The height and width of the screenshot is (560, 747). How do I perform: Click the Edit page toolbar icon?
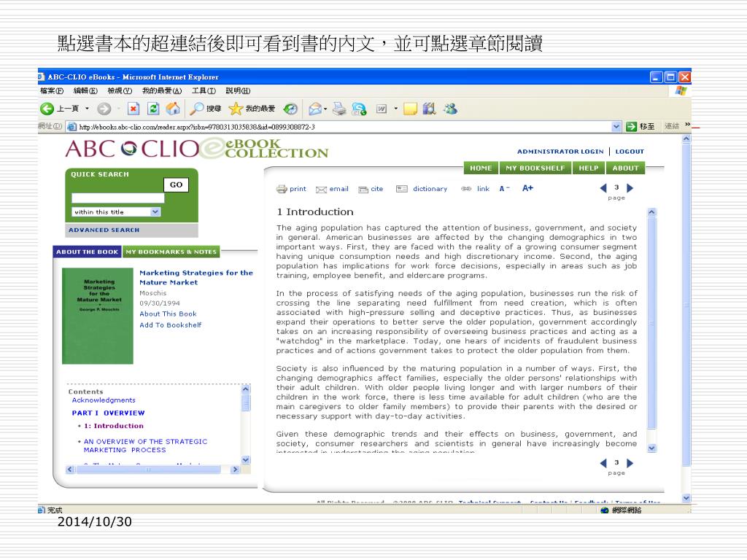click(x=382, y=109)
